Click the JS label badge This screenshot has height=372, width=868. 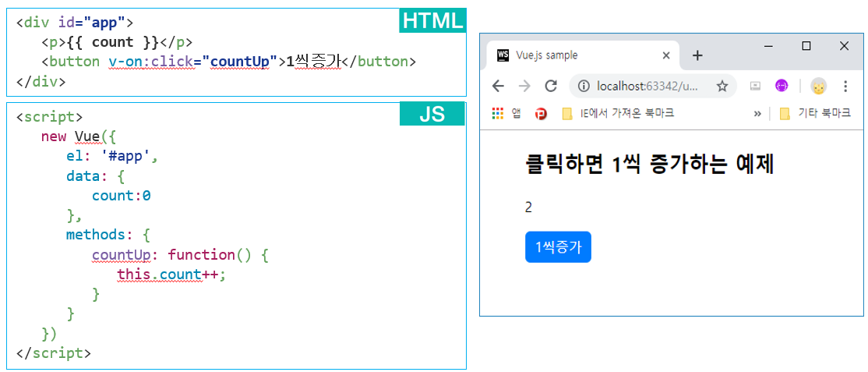432,114
